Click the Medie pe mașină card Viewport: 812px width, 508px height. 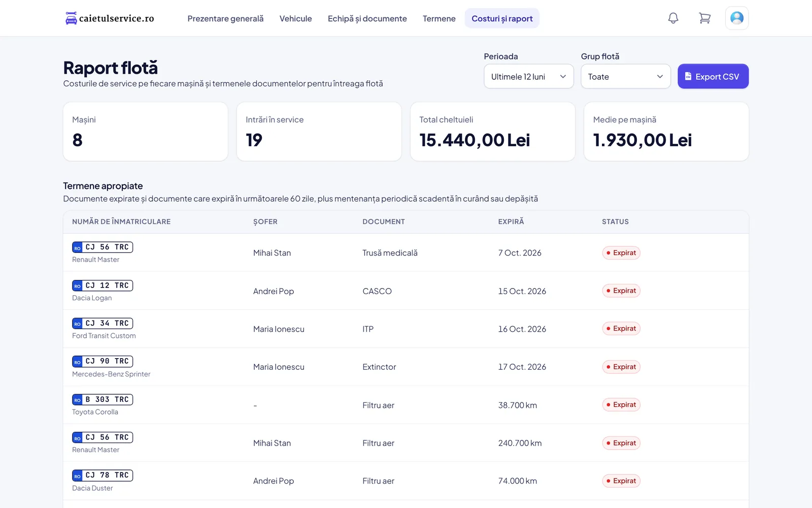(x=666, y=132)
